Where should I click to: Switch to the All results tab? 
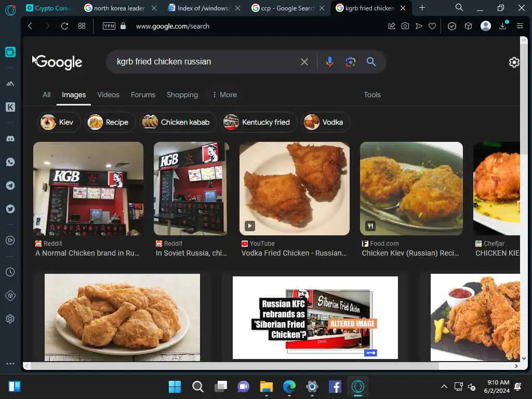pyautogui.click(x=46, y=95)
